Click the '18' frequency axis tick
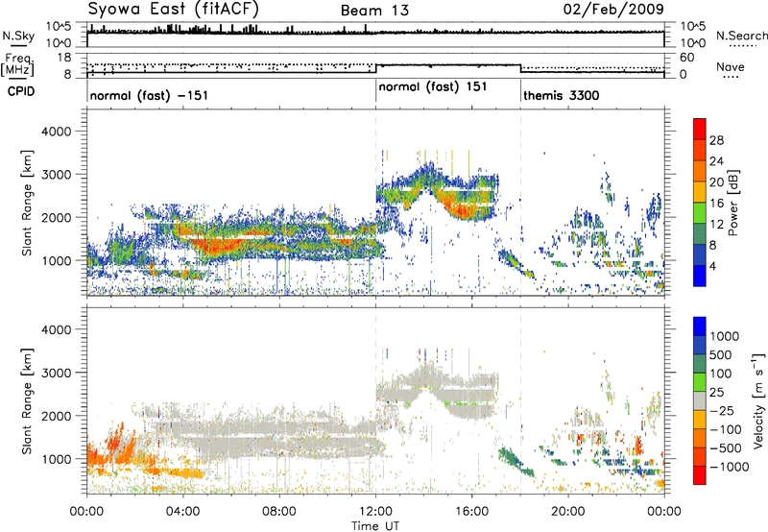This screenshot has height=532, width=768. (64, 58)
